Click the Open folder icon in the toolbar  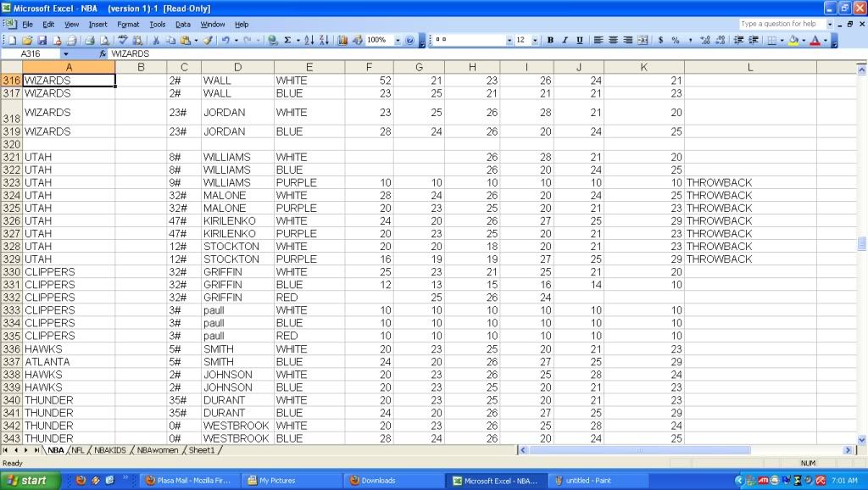click(x=27, y=40)
